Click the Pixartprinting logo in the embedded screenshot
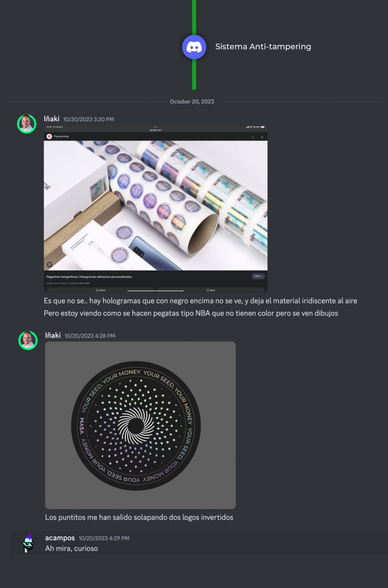Image resolution: width=388 pixels, height=588 pixels. [49, 137]
